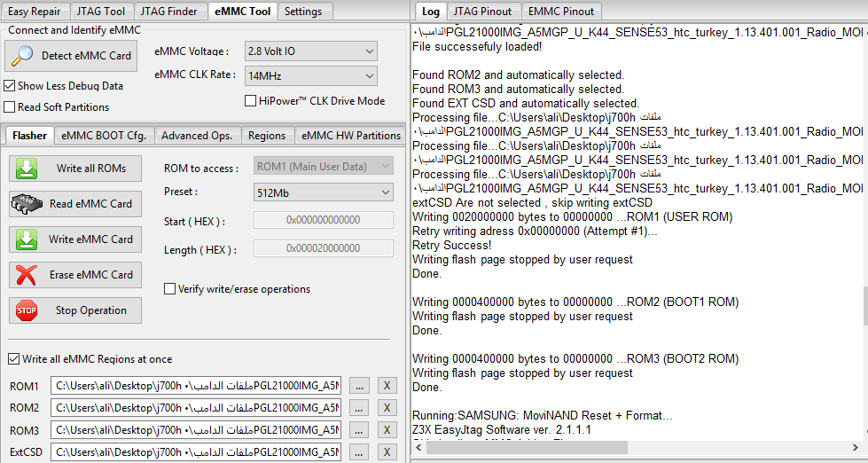Click the log horizontal scrollbar thumb

coord(527,447)
